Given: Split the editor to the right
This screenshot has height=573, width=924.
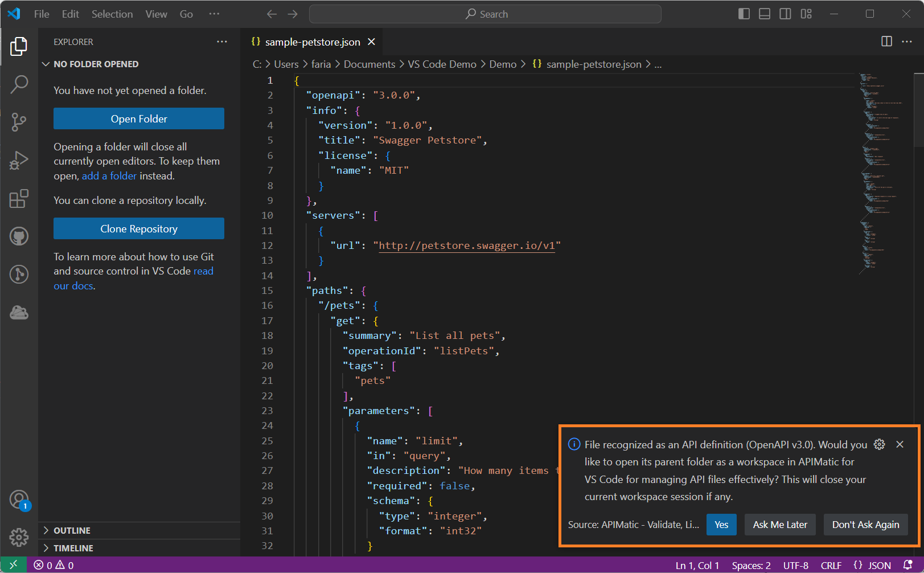Looking at the screenshot, I should (886, 42).
